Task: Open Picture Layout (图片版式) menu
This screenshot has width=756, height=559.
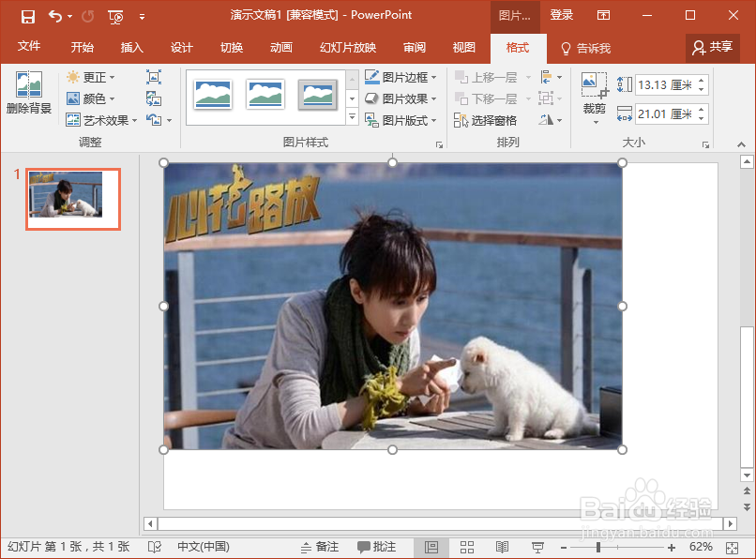Action: (401, 120)
